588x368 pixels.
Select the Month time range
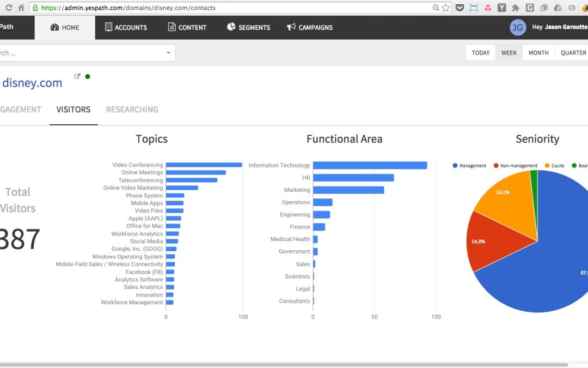[x=538, y=52]
